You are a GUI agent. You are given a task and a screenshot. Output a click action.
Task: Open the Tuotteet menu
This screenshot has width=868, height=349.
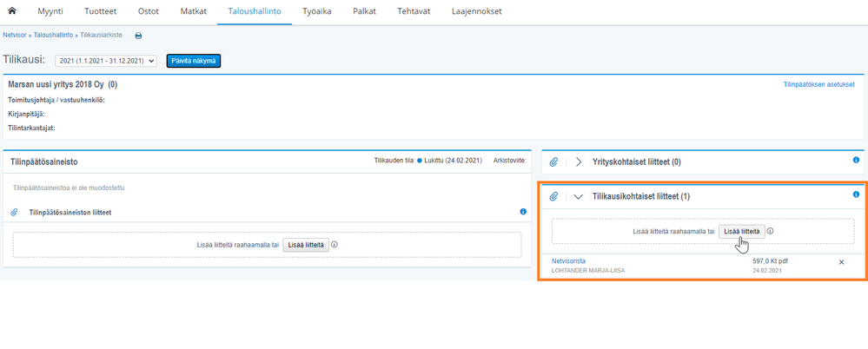(100, 11)
